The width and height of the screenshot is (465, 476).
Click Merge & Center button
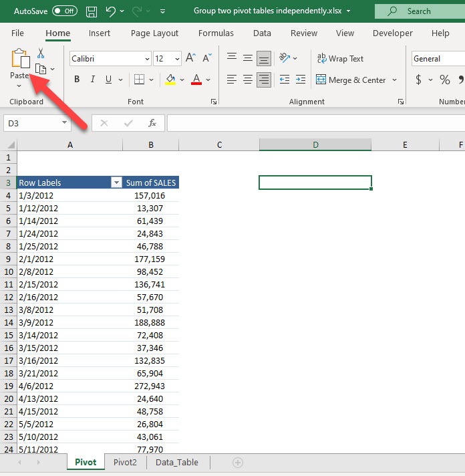pyautogui.click(x=351, y=80)
